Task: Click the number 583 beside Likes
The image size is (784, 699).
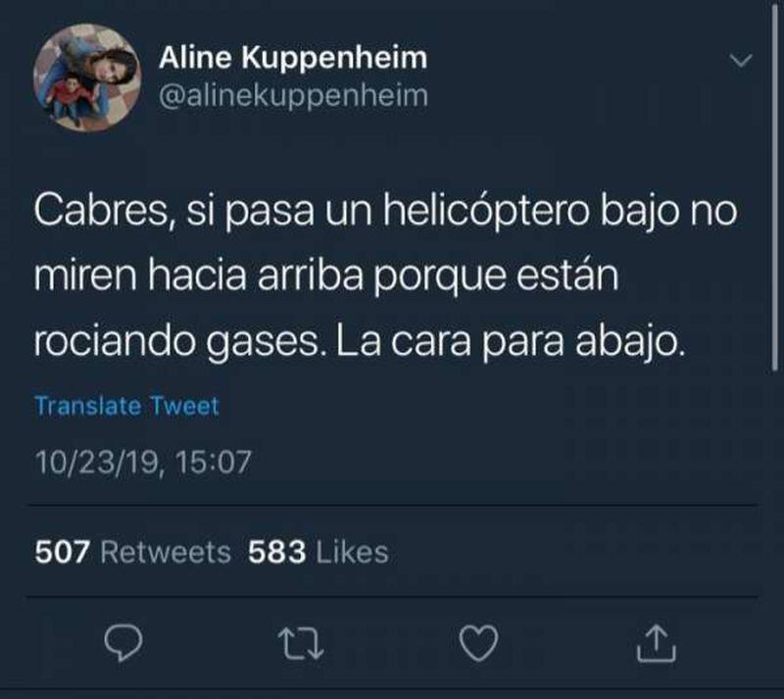Action: click(x=276, y=552)
